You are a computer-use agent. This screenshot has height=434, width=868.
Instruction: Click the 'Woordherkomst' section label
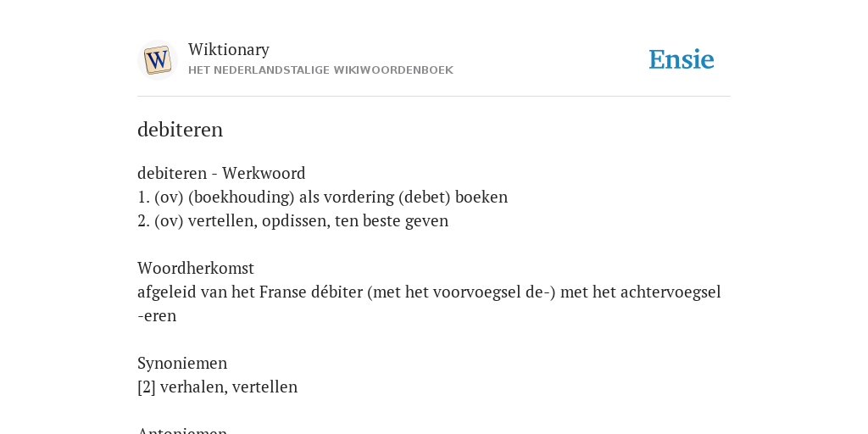196,269
